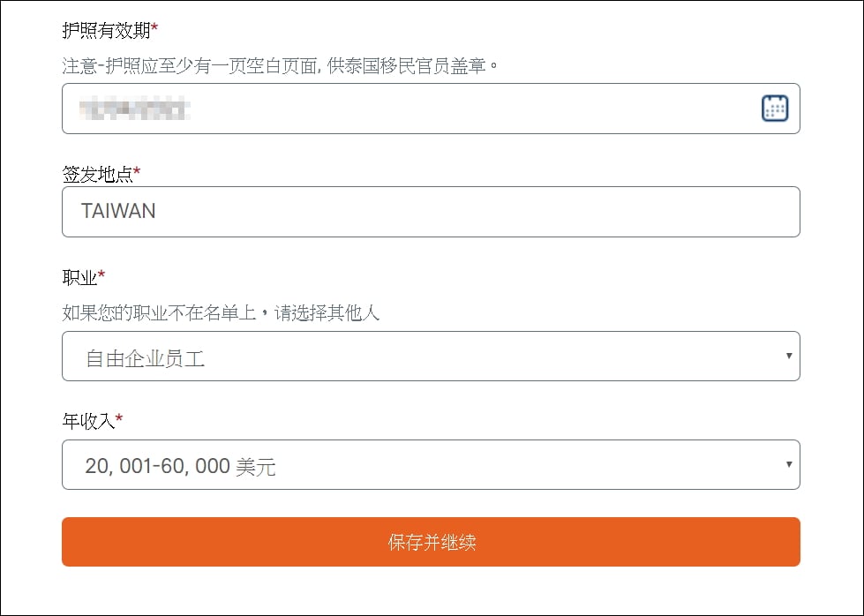Screen dimensions: 864x616
Task: Click into the 签发地点 text field
Action: point(431,212)
